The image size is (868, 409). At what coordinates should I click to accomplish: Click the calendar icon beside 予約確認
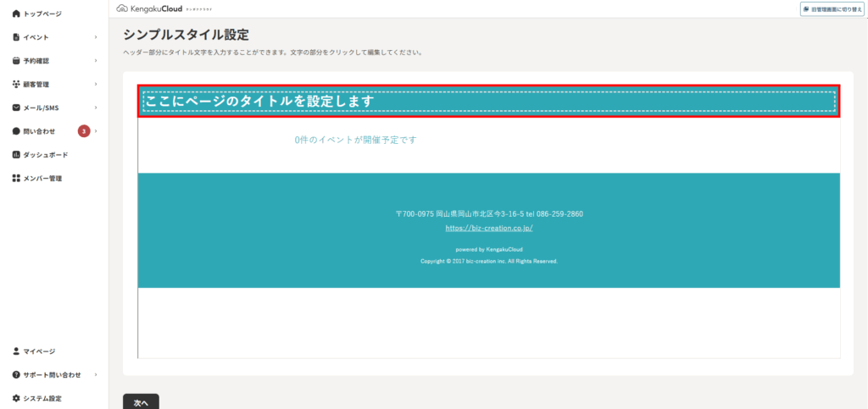pyautogui.click(x=16, y=61)
